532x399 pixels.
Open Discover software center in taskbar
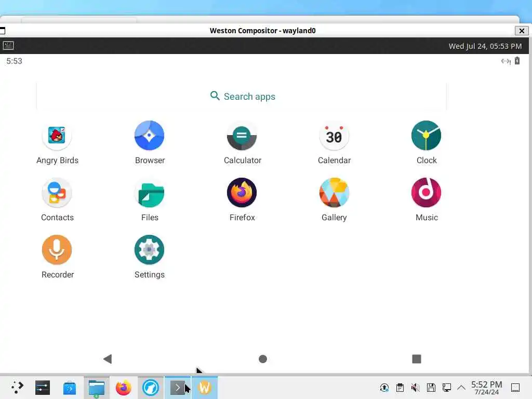pyautogui.click(x=70, y=388)
